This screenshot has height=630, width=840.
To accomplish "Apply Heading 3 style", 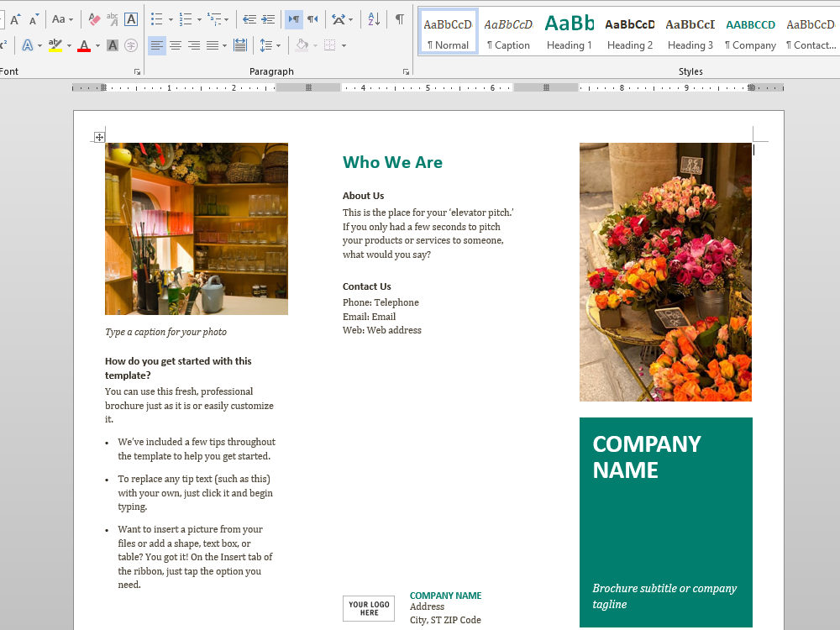I will coord(690,32).
